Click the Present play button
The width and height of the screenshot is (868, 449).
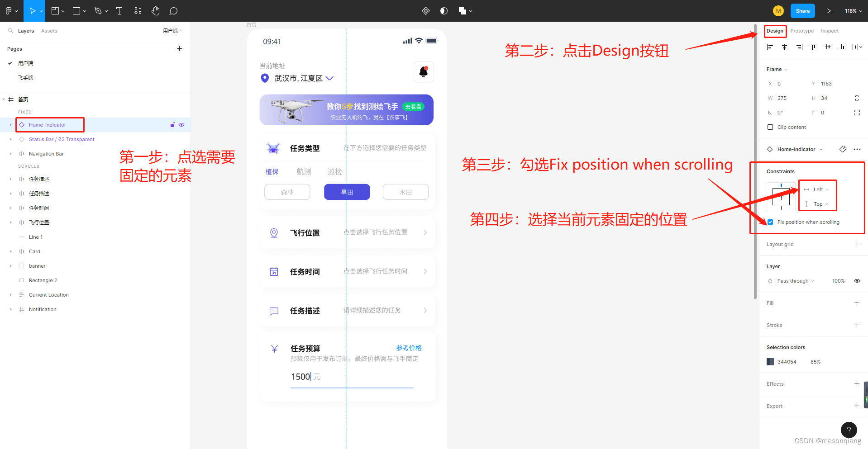(x=829, y=10)
